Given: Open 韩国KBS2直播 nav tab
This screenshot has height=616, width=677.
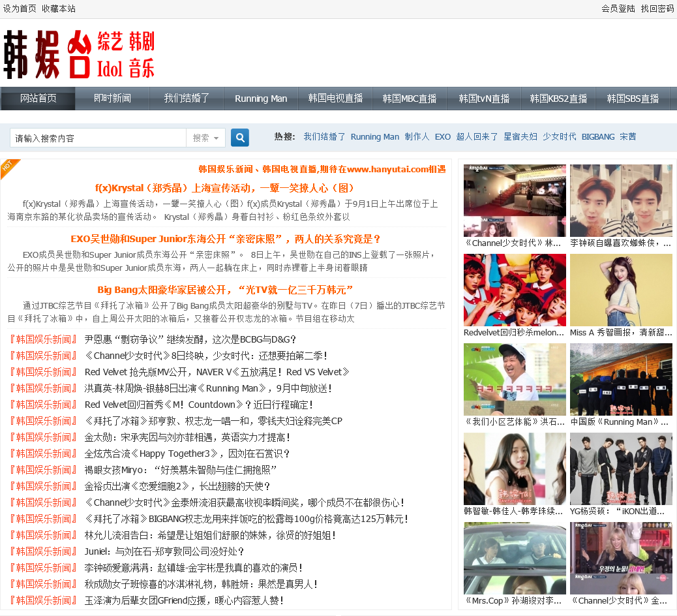Looking at the screenshot, I should 558,99.
